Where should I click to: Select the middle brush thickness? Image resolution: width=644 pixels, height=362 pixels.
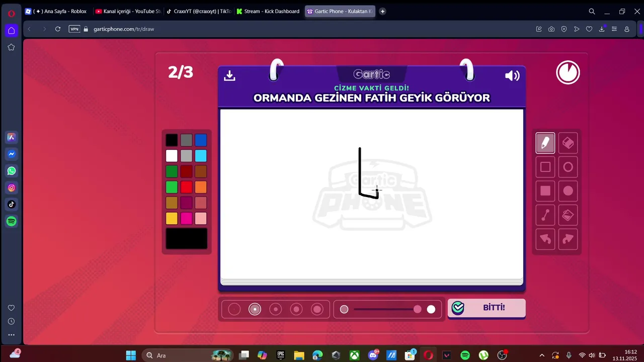point(276,309)
